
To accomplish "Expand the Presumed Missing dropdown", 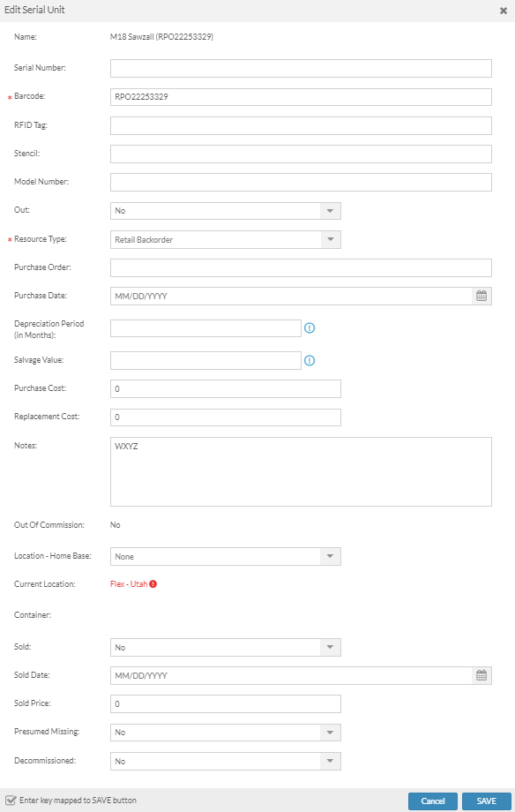I will click(226, 733).
